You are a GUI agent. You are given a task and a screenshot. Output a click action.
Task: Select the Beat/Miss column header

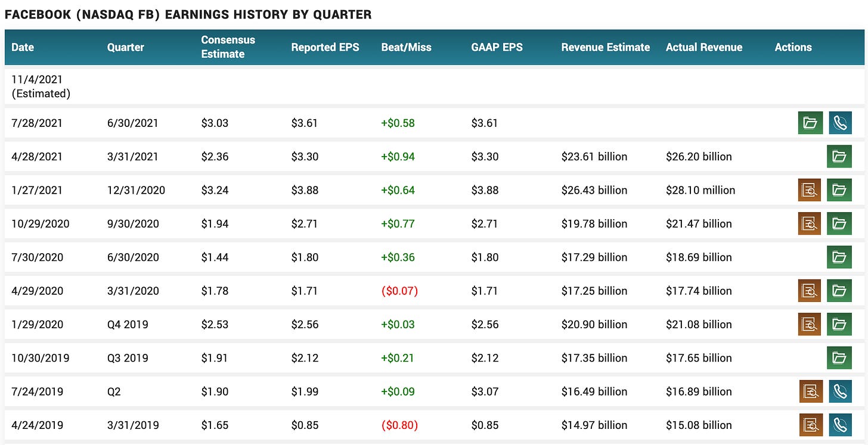(x=406, y=47)
